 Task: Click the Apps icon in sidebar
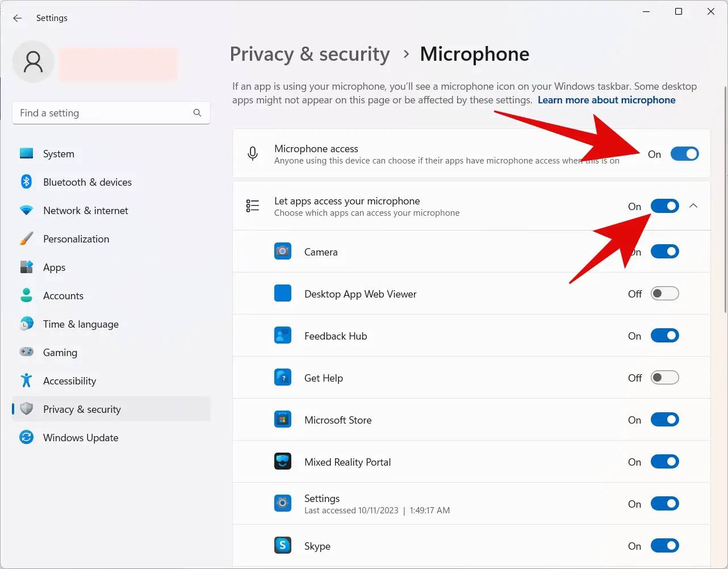27,267
